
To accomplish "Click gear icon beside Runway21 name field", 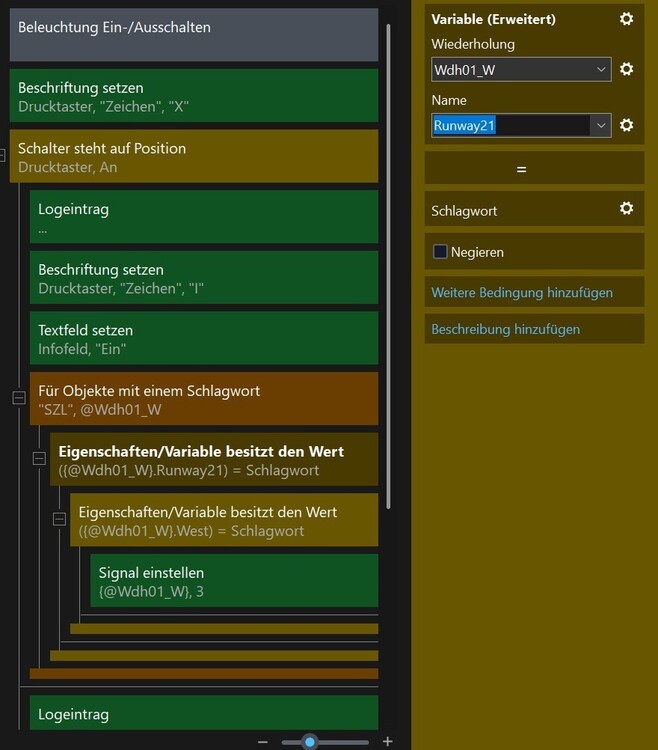I will (626, 125).
